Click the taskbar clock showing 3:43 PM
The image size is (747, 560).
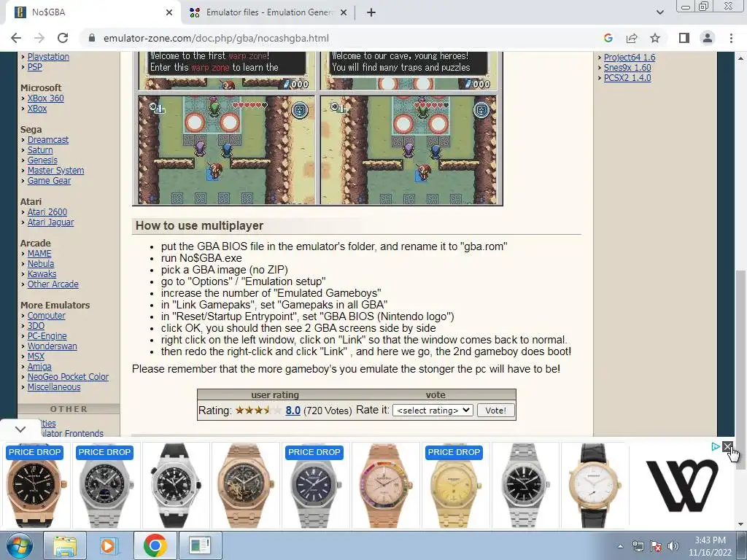710,546
